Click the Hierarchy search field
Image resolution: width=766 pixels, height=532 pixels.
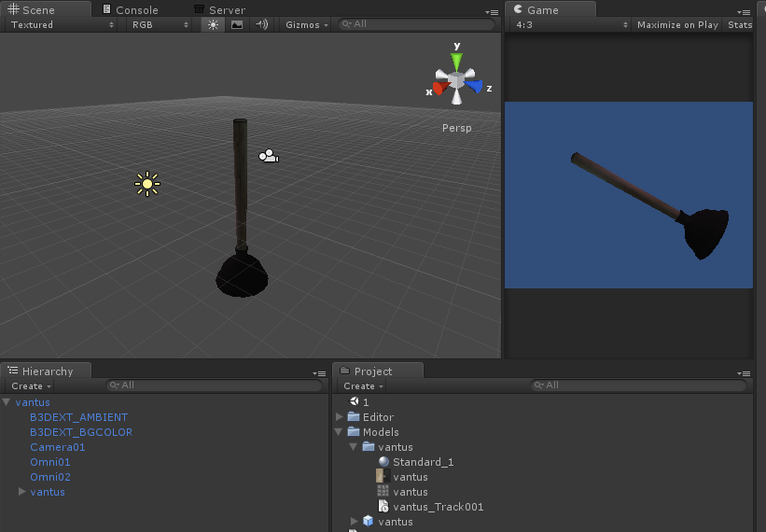coord(215,385)
